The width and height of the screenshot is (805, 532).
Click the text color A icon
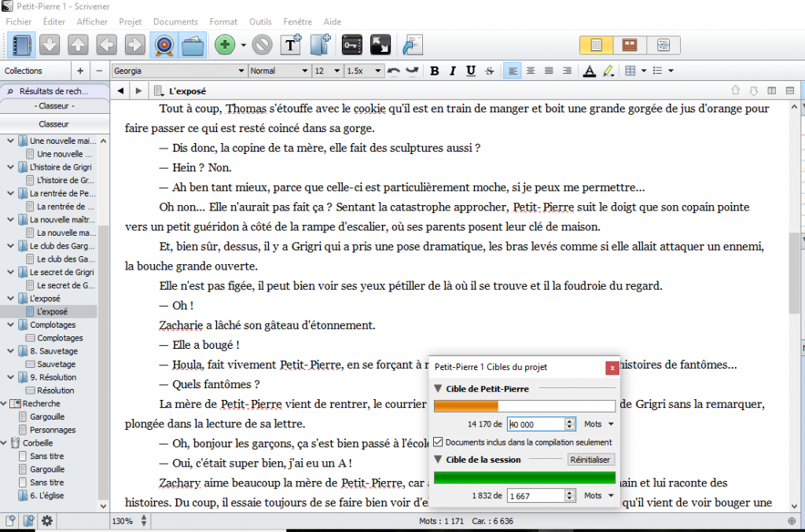[x=590, y=71]
